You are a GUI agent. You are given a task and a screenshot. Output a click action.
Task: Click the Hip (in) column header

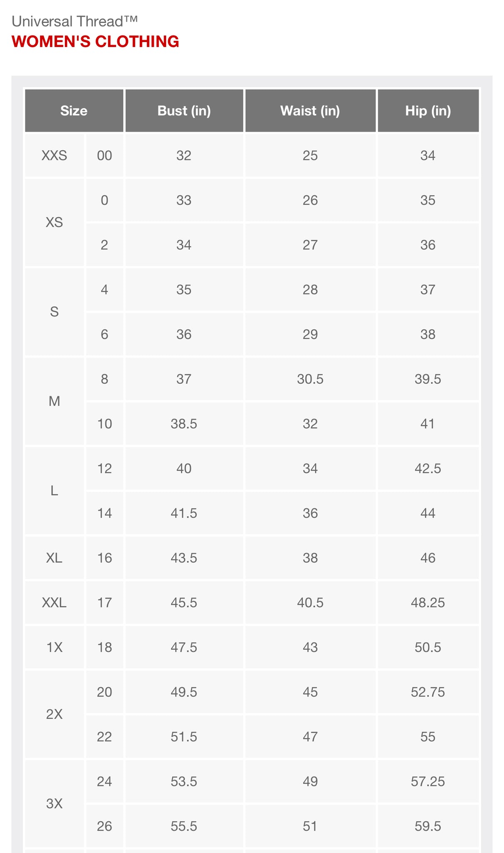point(428,111)
